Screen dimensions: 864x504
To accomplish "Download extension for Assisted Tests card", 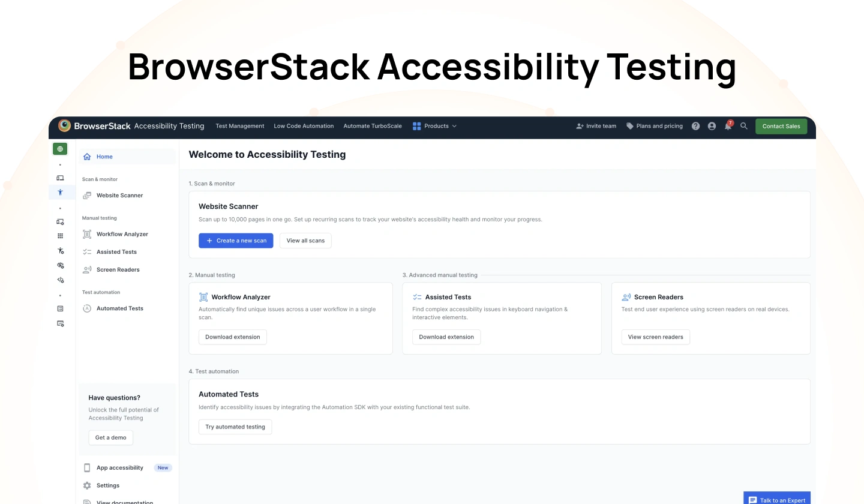I will [x=446, y=337].
